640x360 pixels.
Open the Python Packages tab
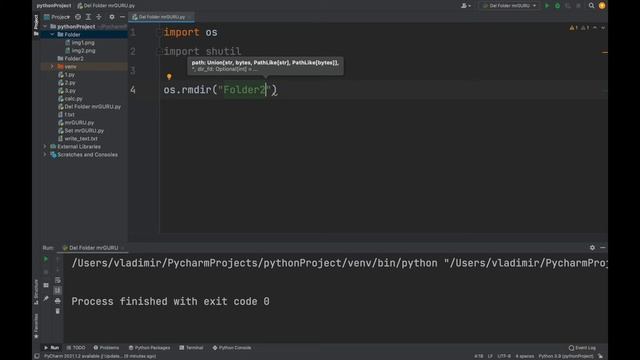[149, 348]
